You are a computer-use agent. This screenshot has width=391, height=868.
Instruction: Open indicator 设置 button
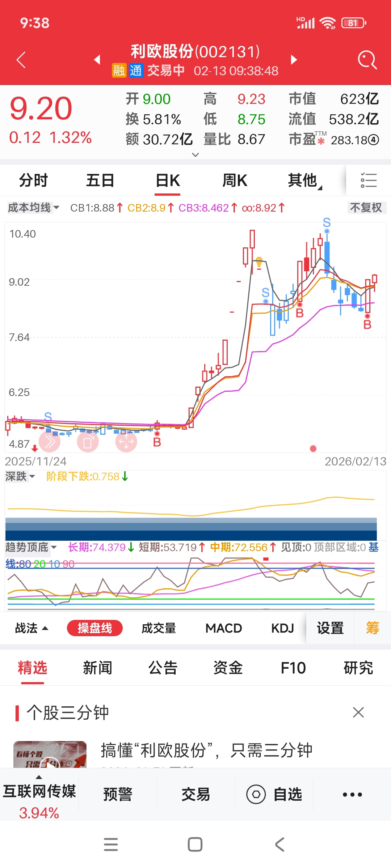coord(330,628)
